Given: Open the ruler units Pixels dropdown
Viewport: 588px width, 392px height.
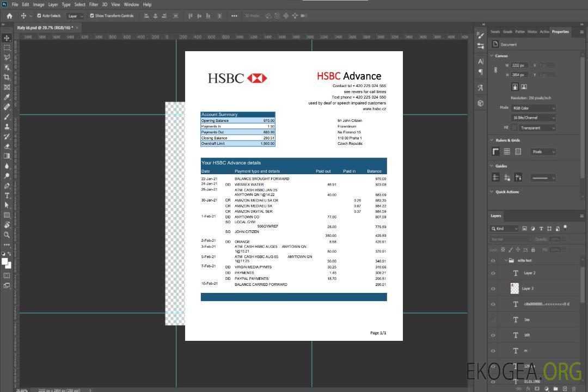Looking at the screenshot, I should click(x=544, y=151).
